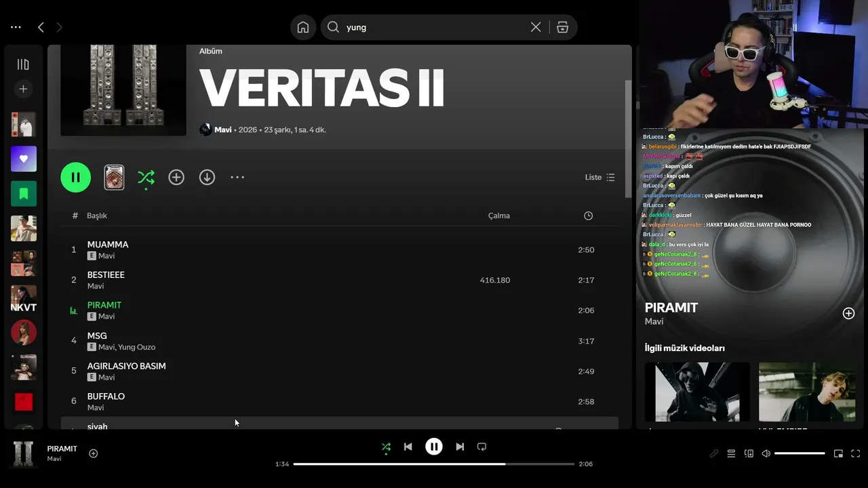Open artist Mavi in the right panel
Screen dimensions: 868x488
tap(654, 321)
